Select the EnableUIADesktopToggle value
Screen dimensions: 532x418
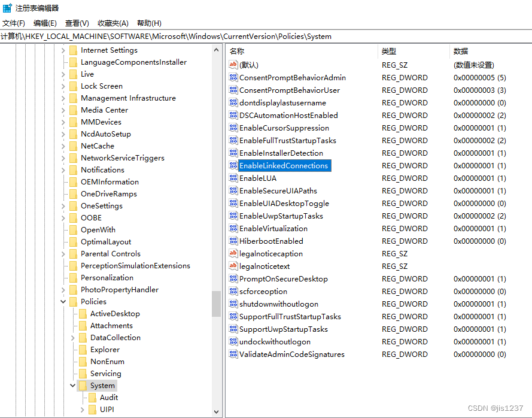click(x=284, y=203)
